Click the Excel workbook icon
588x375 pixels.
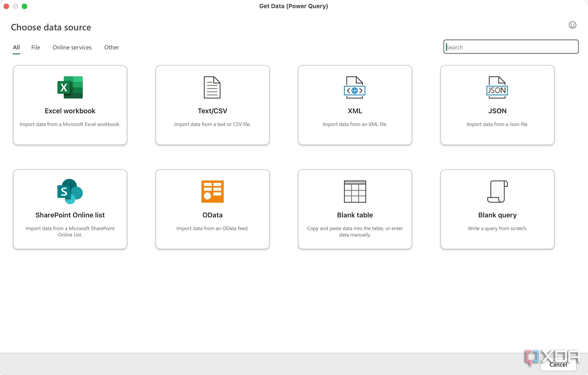tap(70, 87)
